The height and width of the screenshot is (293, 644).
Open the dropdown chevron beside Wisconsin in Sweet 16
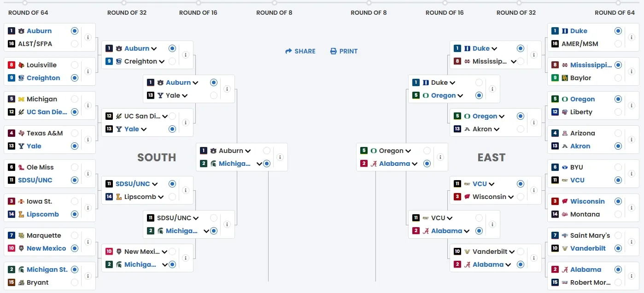pos(512,196)
